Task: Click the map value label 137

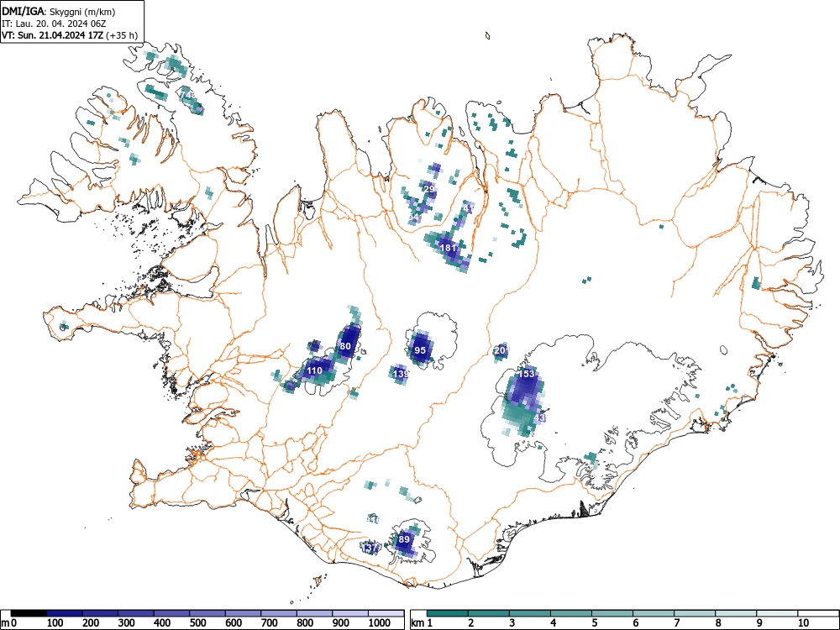Action: pos(371,548)
